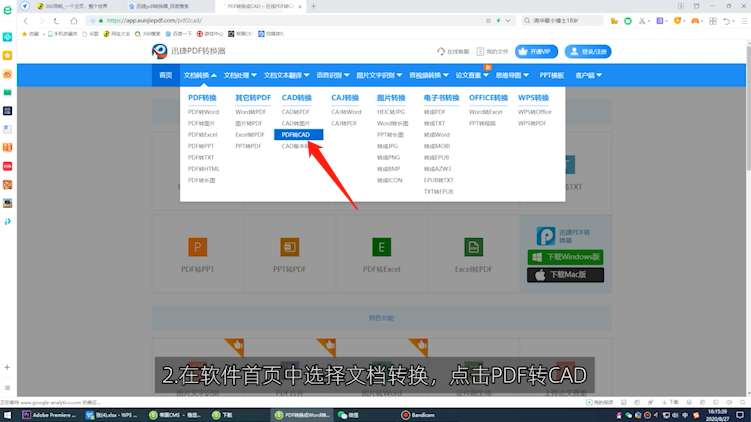751x422 pixels.
Task: Select WPS转Office under WPS转换
Action: tap(535, 112)
